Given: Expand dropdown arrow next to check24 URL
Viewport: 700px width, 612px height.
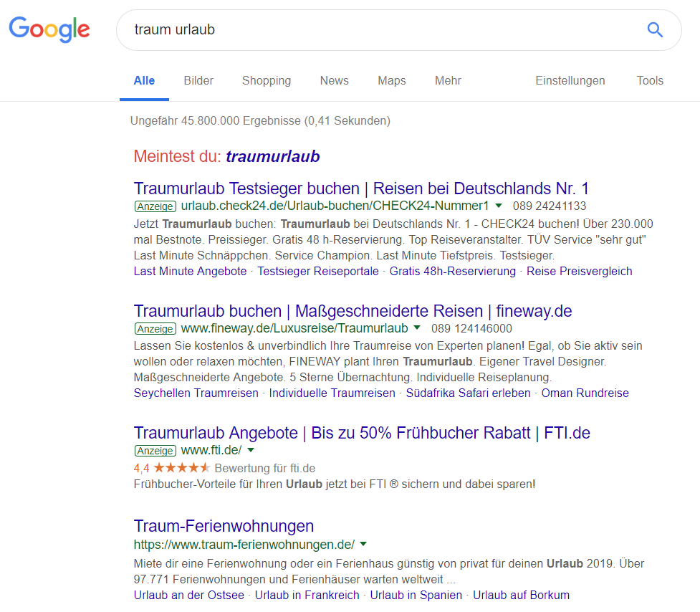Looking at the screenshot, I should pyautogui.click(x=499, y=206).
